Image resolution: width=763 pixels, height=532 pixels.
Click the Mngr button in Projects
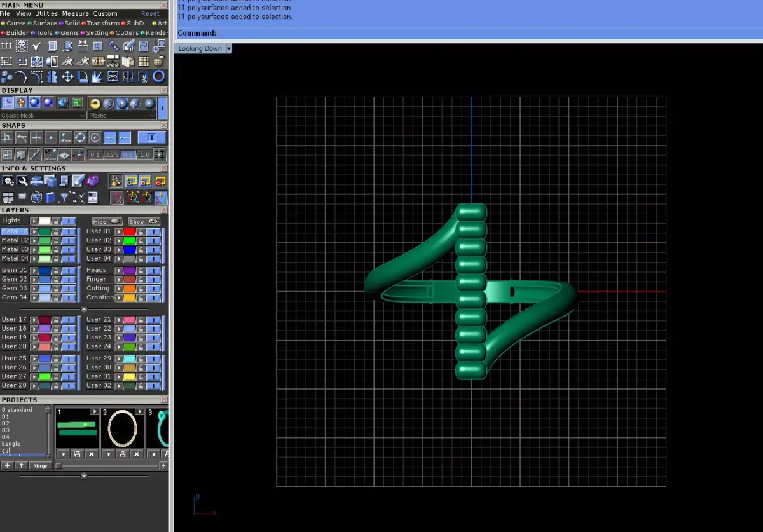click(40, 466)
